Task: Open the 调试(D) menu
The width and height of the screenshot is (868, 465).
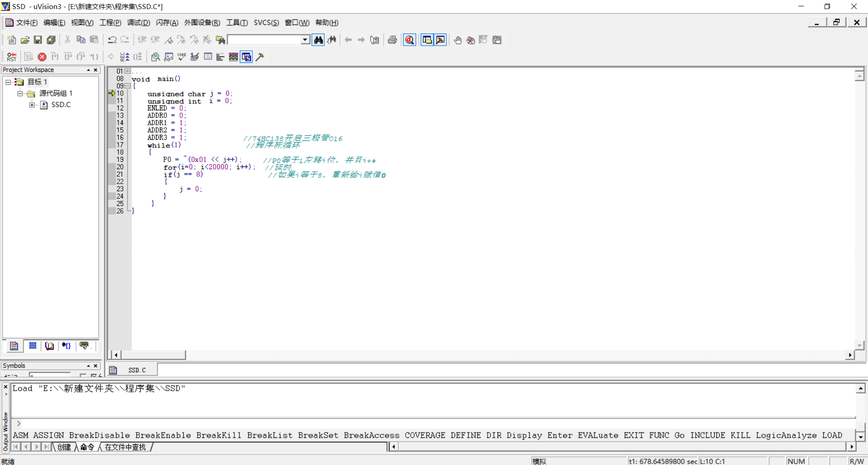Action: point(138,23)
